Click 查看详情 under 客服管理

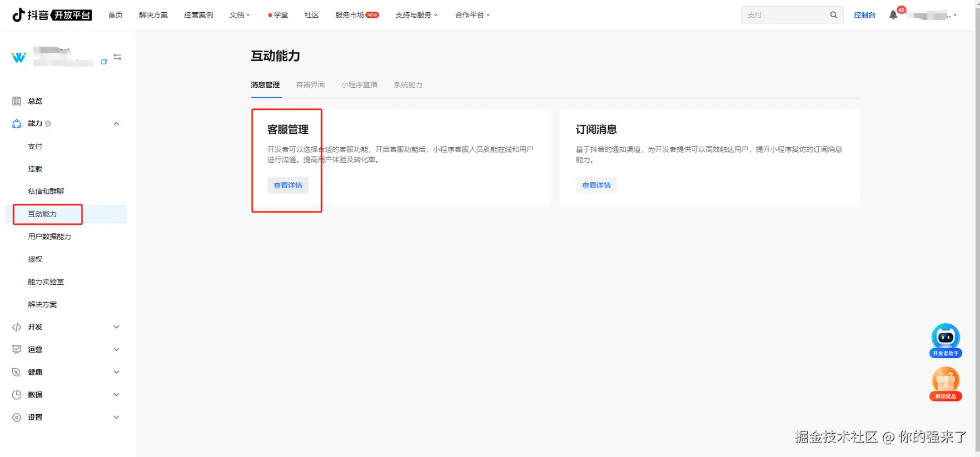coord(288,185)
